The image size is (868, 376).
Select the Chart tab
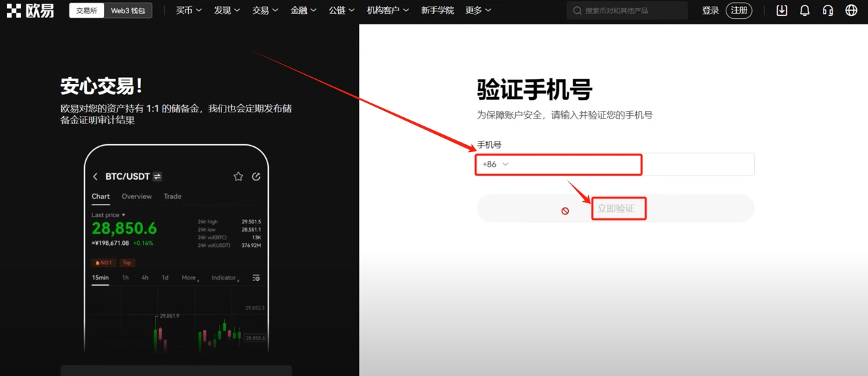(101, 196)
